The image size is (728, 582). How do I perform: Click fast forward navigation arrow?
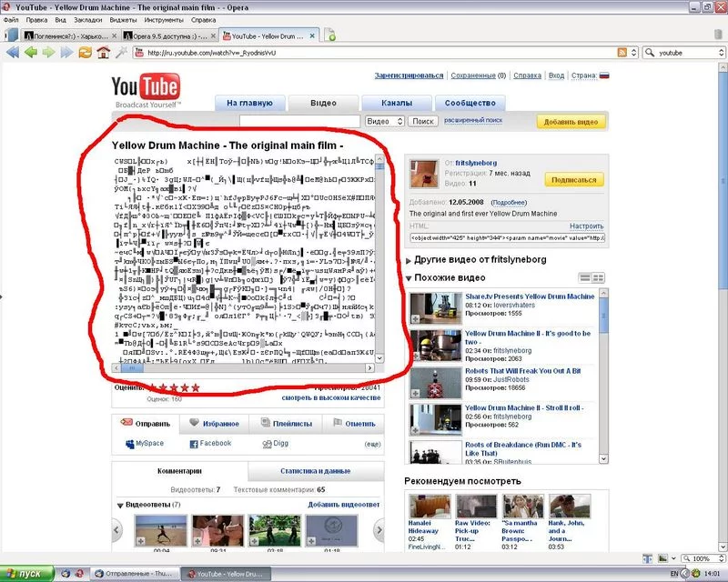pos(67,53)
